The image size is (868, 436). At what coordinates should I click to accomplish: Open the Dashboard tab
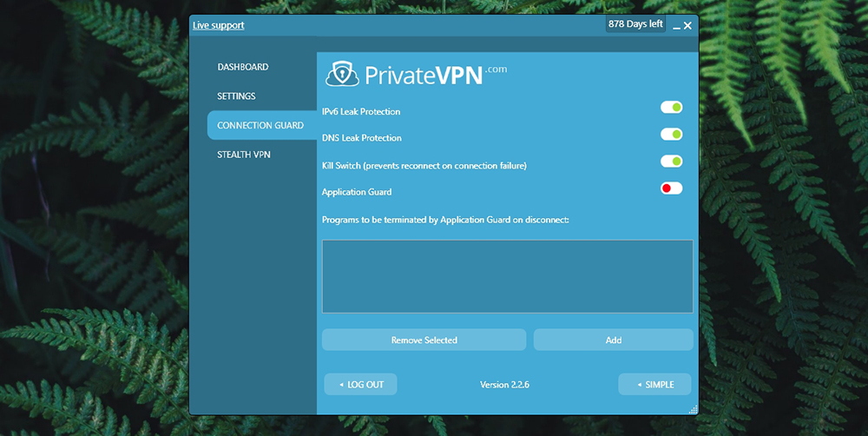(243, 67)
